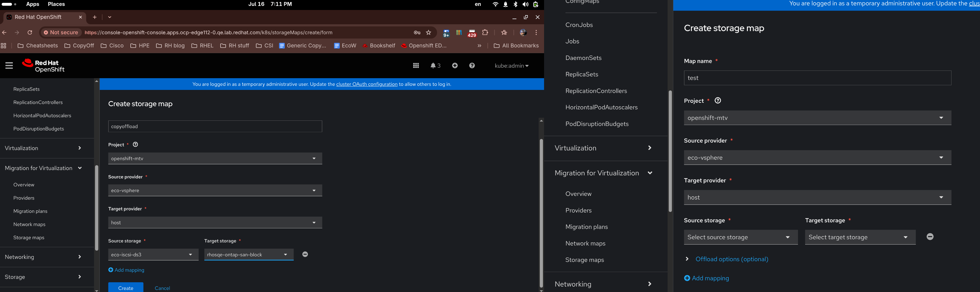Open the browser three-dot menu

(536, 32)
